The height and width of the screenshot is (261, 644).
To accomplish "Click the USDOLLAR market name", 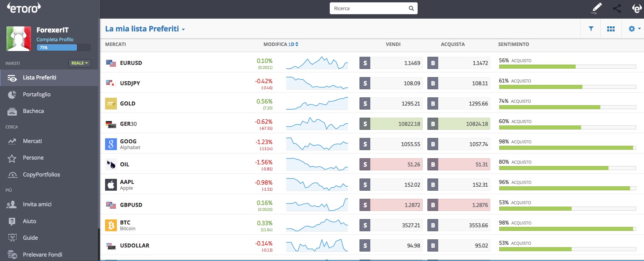I will click(134, 245).
